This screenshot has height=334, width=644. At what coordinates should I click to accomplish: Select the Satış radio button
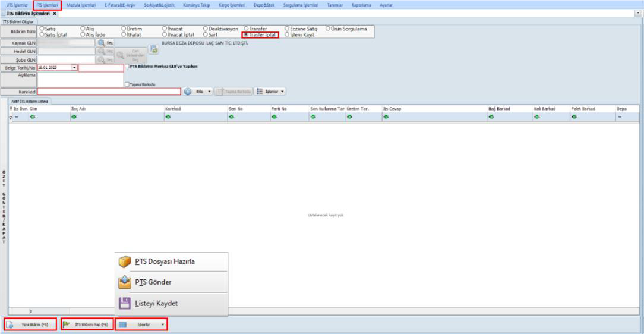[x=42, y=28]
